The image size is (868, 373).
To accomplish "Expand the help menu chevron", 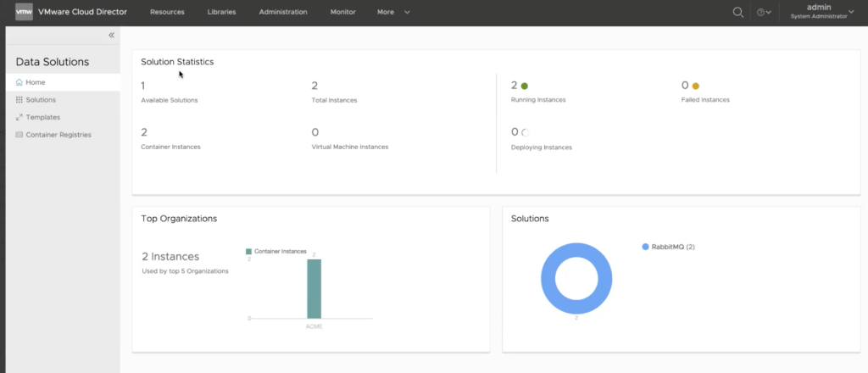I will [770, 13].
